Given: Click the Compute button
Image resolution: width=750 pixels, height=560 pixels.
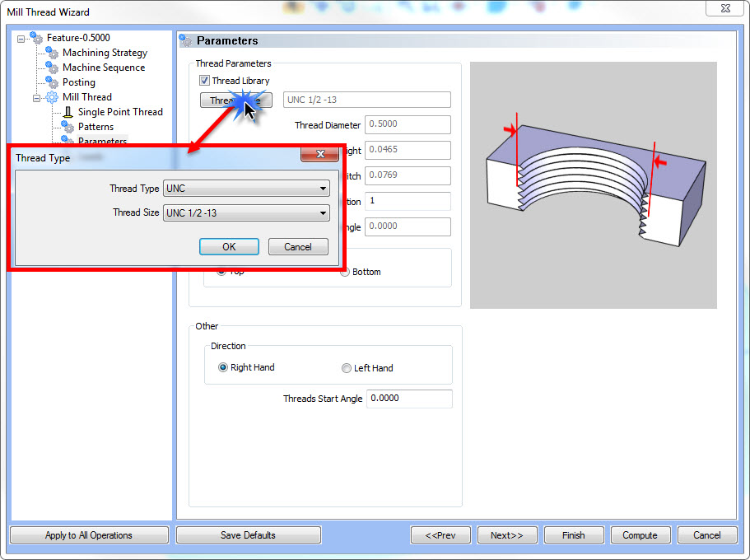Looking at the screenshot, I should coord(640,535).
